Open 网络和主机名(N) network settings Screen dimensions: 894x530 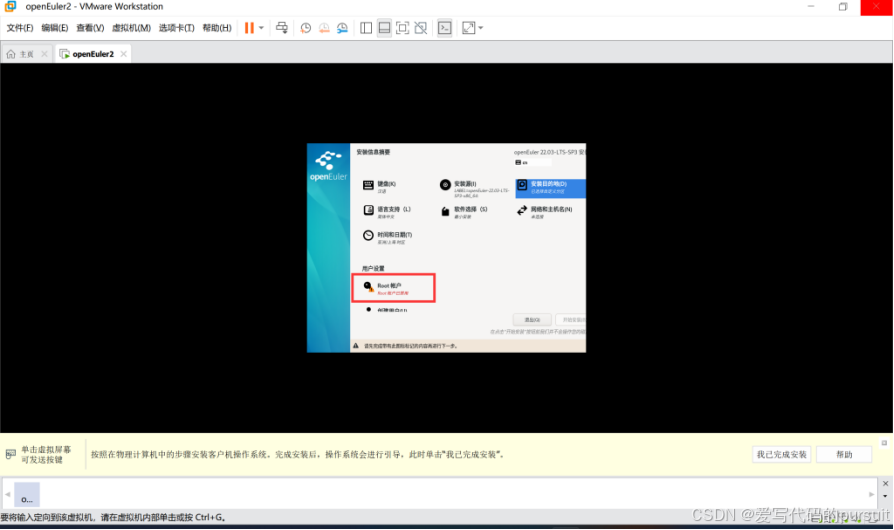click(544, 212)
